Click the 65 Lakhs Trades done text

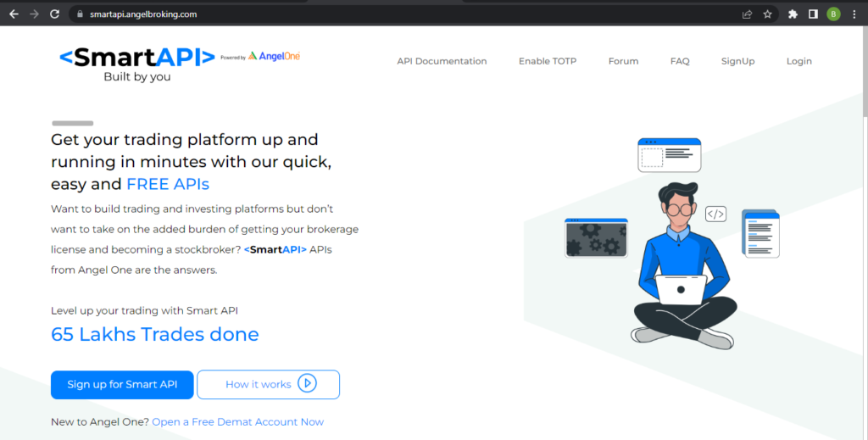[155, 334]
